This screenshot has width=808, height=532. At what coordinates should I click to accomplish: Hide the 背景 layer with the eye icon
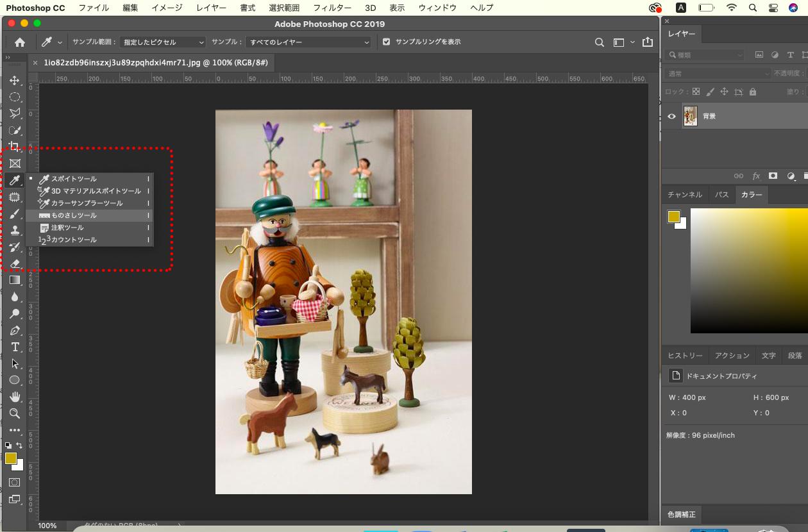pos(671,117)
